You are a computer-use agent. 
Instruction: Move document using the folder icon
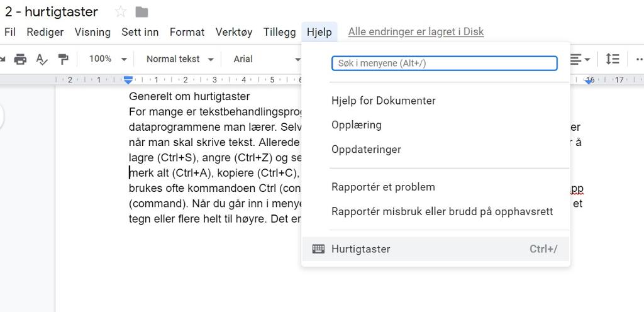142,12
